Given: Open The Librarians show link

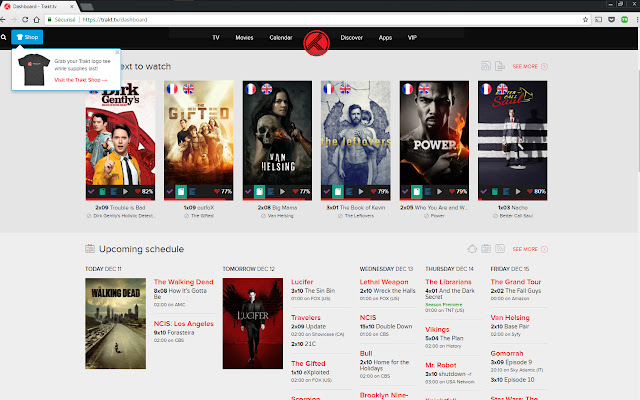Looking at the screenshot, I should pyautogui.click(x=448, y=282).
